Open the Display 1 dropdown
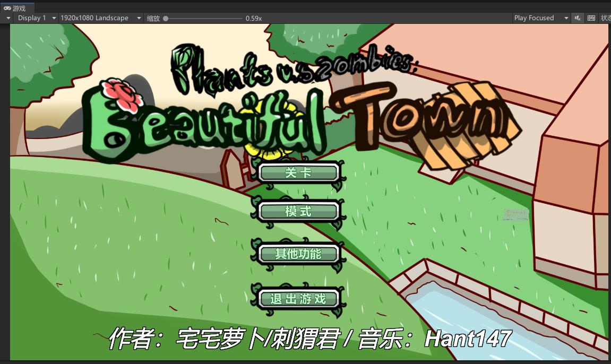The height and width of the screenshot is (364, 611). click(x=36, y=18)
